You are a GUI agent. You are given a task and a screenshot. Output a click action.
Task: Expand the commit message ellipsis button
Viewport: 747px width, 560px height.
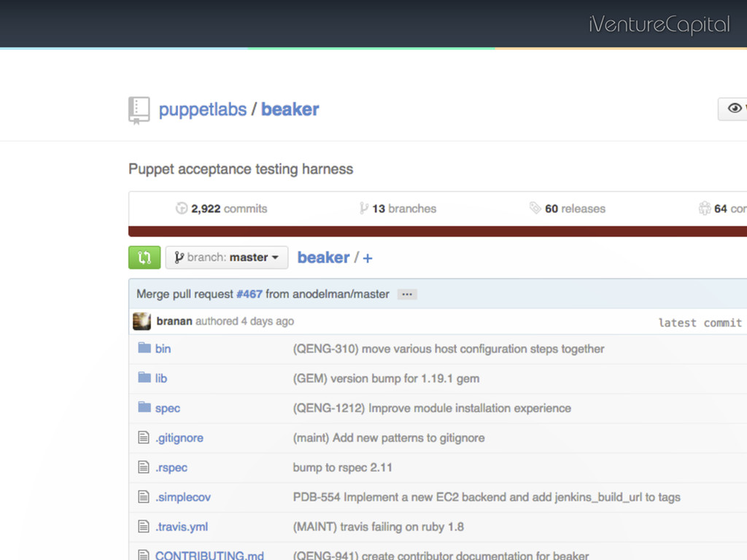coord(407,295)
